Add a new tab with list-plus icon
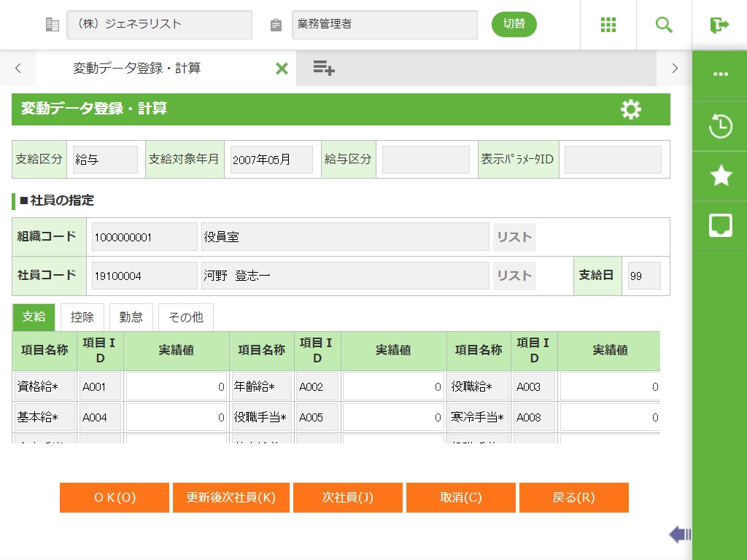 tap(323, 69)
